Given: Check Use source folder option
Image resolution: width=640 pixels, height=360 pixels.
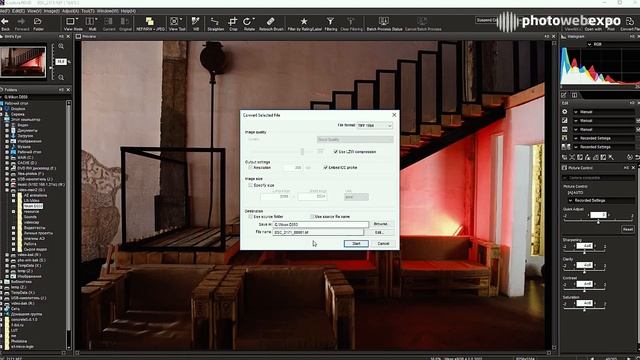Looking at the screenshot, I should (251, 217).
